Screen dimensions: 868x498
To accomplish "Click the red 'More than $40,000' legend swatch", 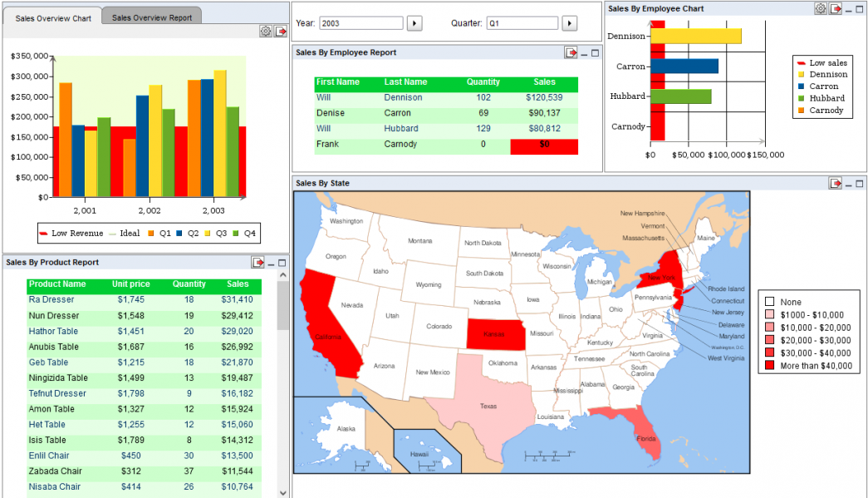I will point(769,366).
